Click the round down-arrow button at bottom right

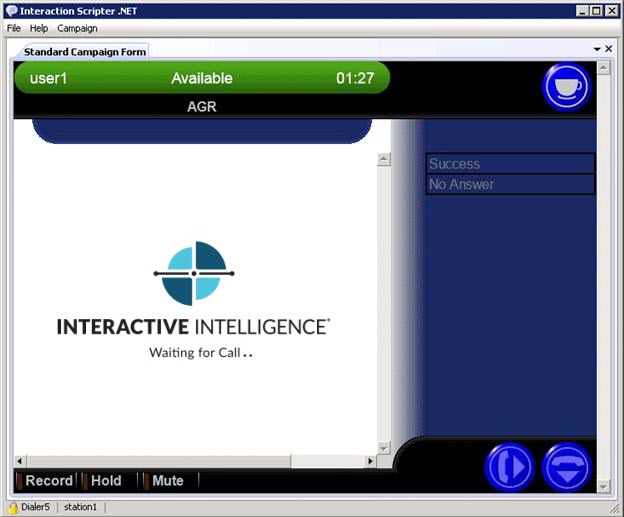(566, 467)
